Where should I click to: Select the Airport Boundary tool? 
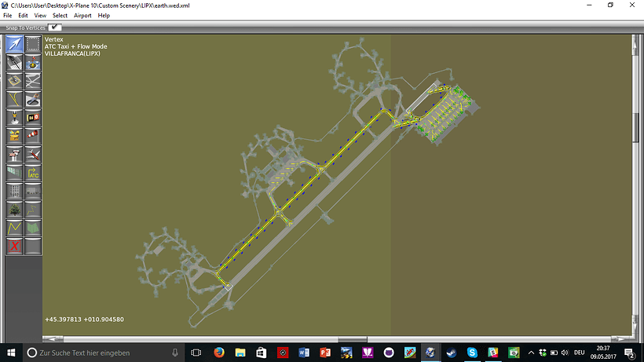point(14,136)
